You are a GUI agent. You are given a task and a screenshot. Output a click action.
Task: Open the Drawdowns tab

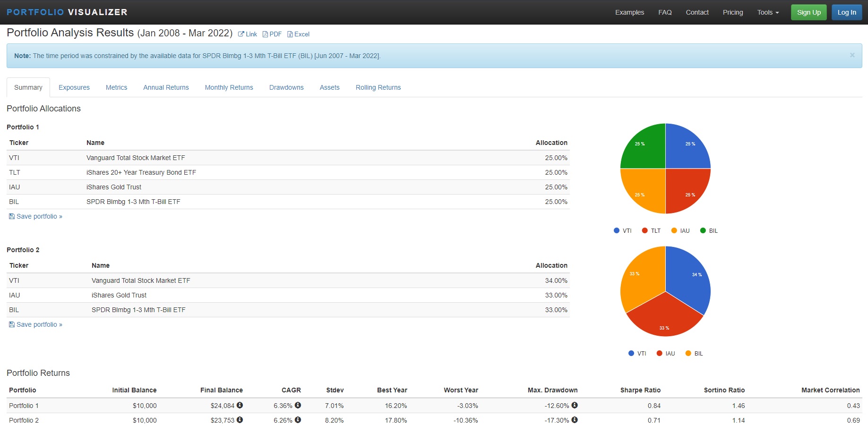click(286, 87)
